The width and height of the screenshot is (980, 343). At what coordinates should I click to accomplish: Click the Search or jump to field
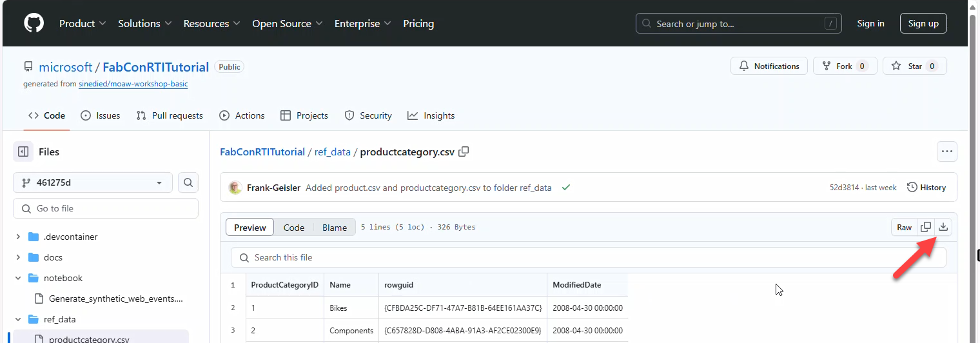point(739,23)
